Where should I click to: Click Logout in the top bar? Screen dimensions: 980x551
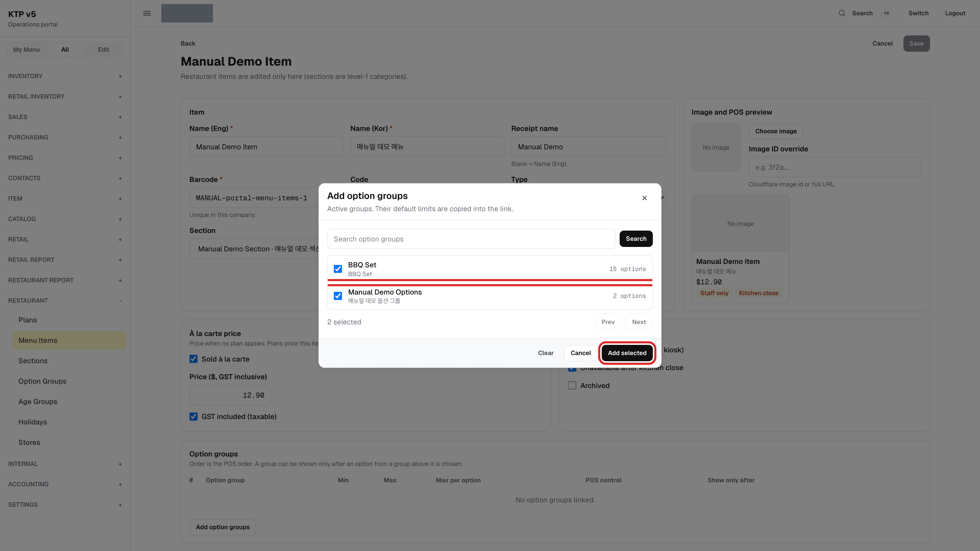(955, 13)
